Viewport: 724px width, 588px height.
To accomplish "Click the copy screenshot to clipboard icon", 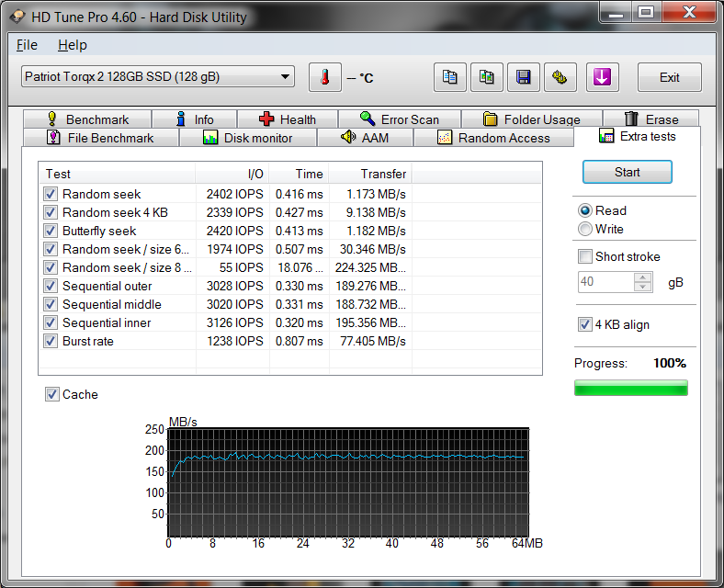I will [x=487, y=77].
